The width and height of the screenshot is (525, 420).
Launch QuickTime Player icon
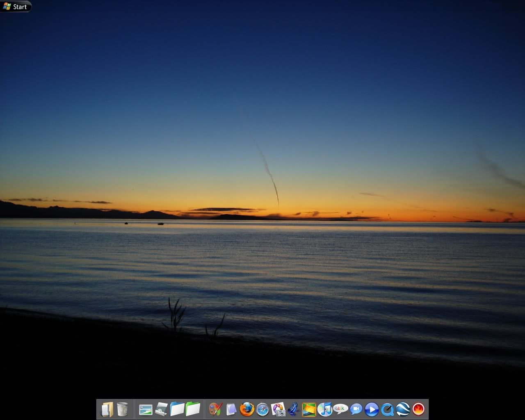click(x=387, y=409)
